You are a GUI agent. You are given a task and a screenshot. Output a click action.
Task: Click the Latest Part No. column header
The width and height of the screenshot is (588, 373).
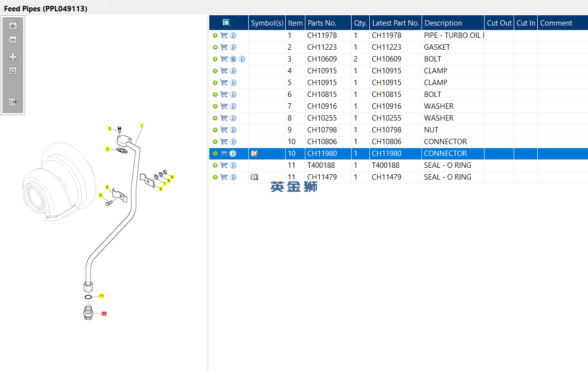pos(395,23)
